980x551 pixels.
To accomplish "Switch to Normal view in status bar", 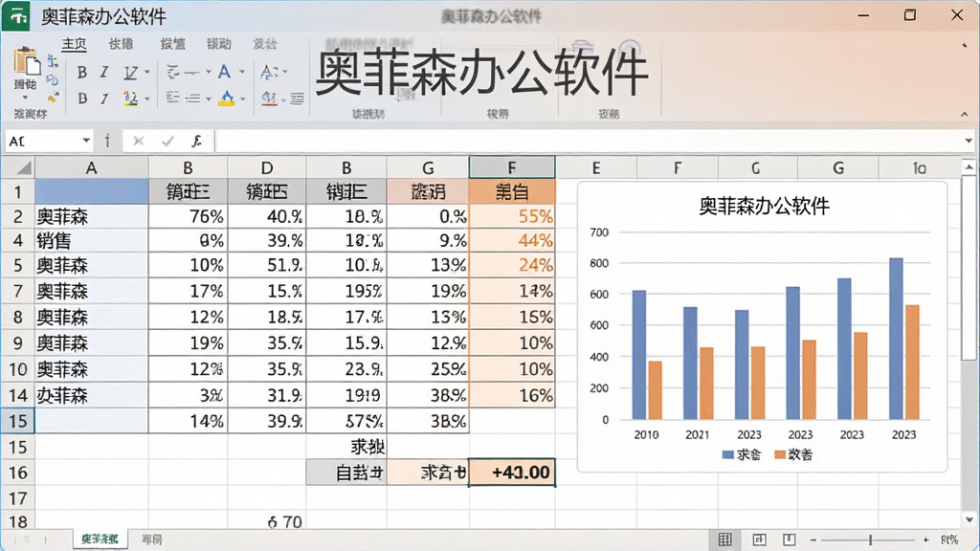I will click(725, 540).
